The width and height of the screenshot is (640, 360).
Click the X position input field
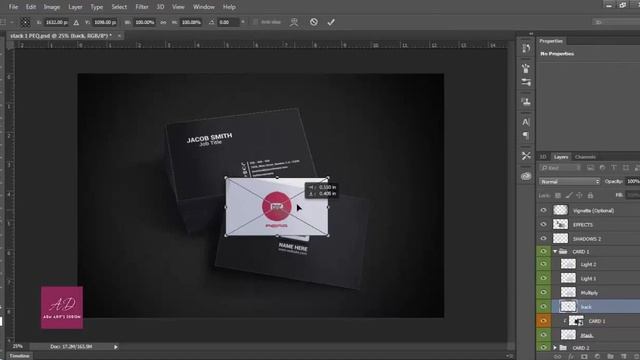click(56, 22)
